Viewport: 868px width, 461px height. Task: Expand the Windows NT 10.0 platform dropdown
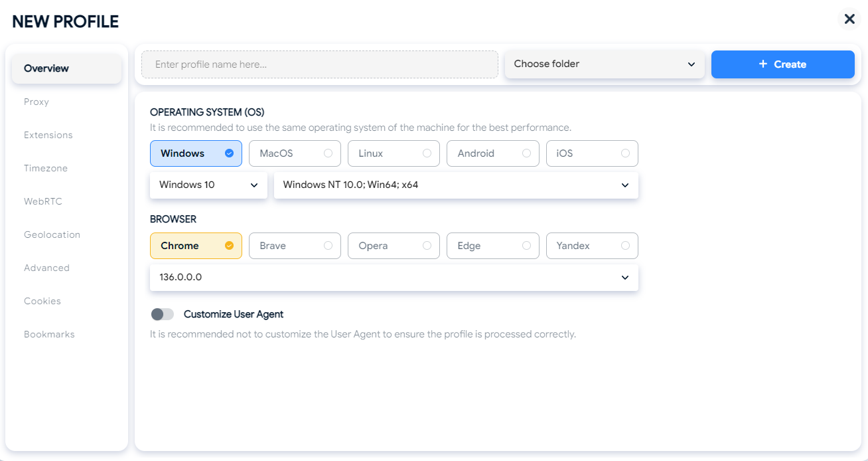click(x=456, y=185)
